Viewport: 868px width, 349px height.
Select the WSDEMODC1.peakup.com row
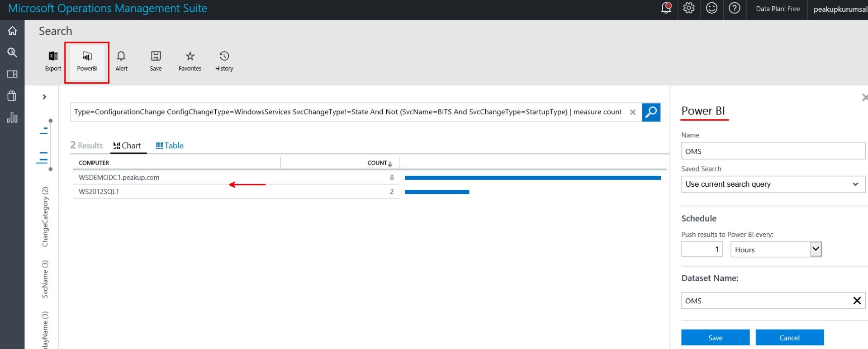pos(235,178)
